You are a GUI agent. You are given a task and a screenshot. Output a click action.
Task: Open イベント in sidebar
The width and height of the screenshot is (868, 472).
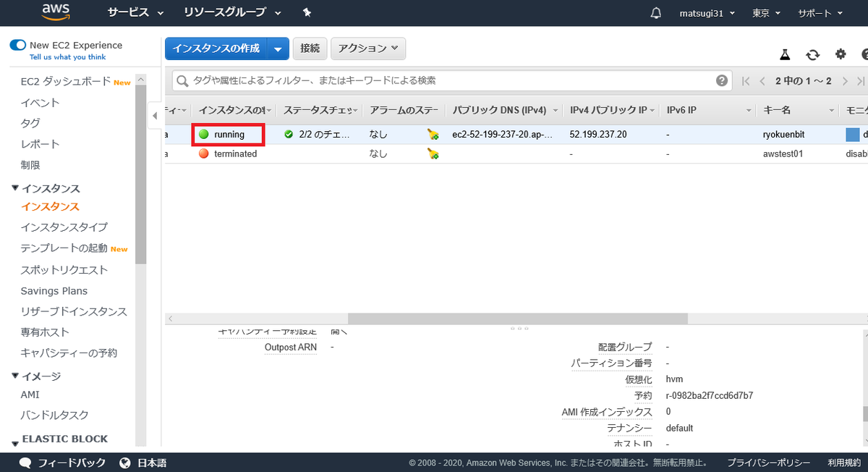(x=41, y=102)
